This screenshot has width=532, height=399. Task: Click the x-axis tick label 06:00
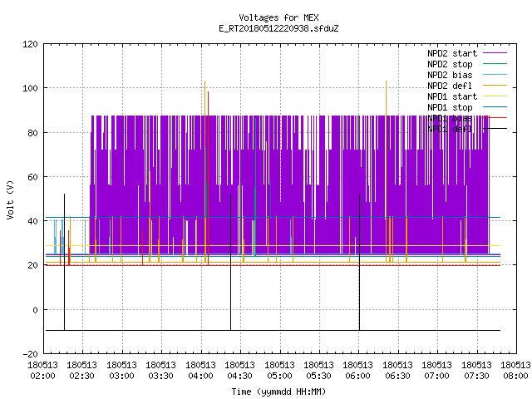[x=358, y=377]
